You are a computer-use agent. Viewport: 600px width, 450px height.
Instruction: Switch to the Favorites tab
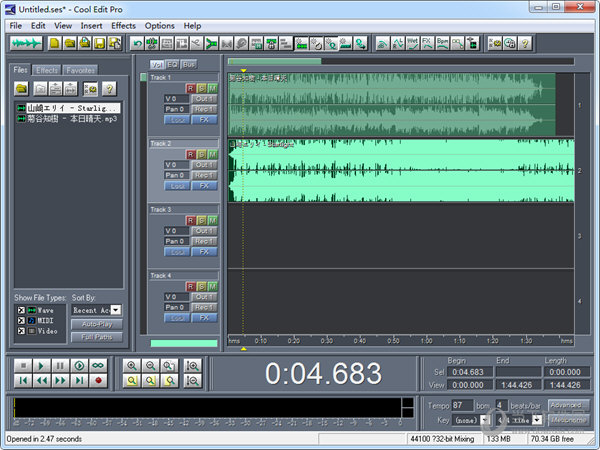coord(80,70)
